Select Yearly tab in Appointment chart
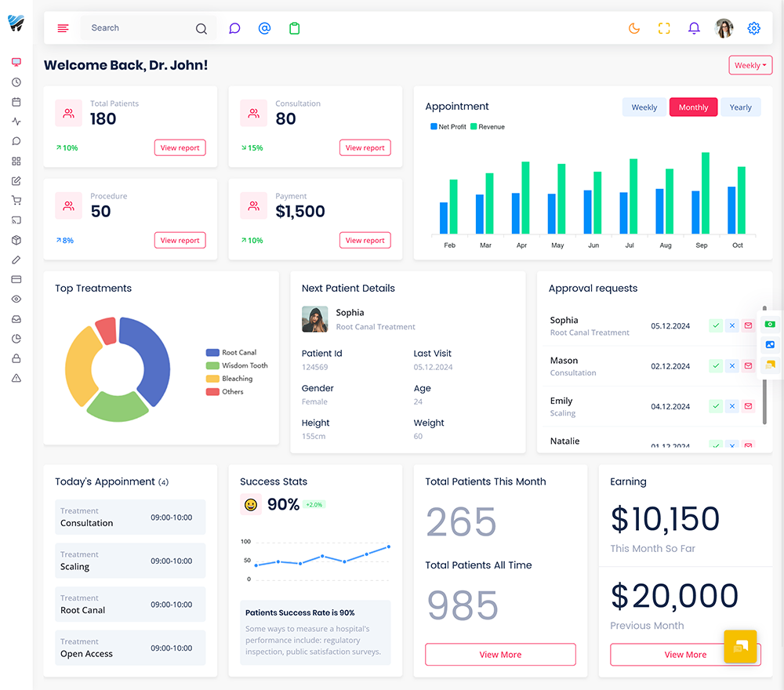Viewport: 784px width, 690px height. coord(741,107)
